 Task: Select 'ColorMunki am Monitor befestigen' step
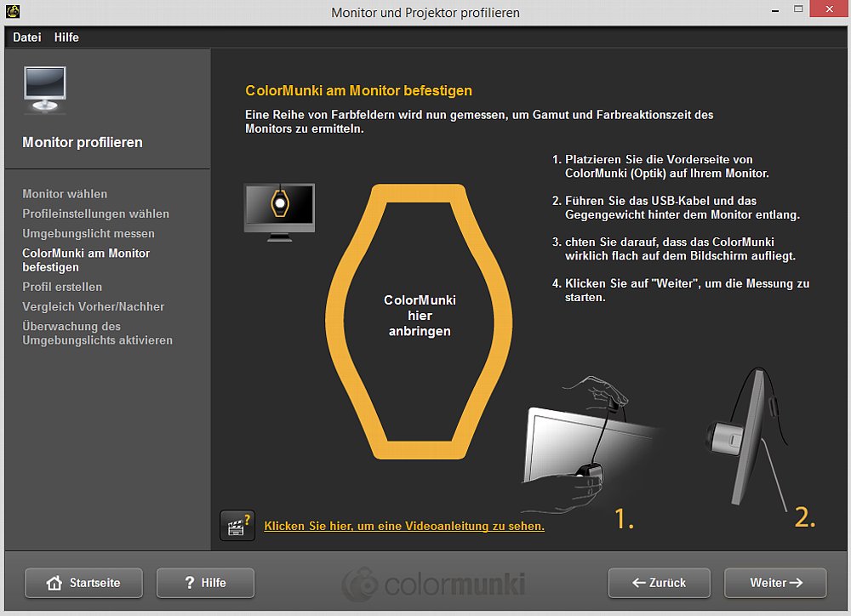click(86, 260)
